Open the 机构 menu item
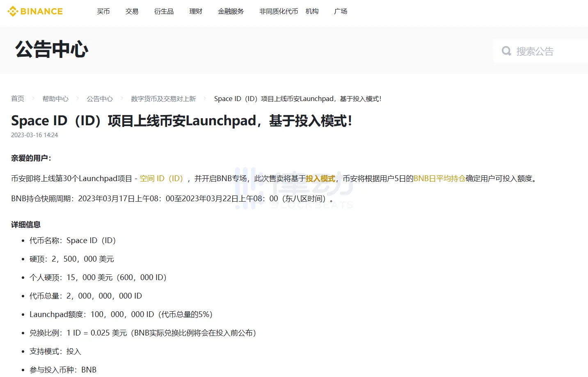588x377 pixels. [x=312, y=11]
